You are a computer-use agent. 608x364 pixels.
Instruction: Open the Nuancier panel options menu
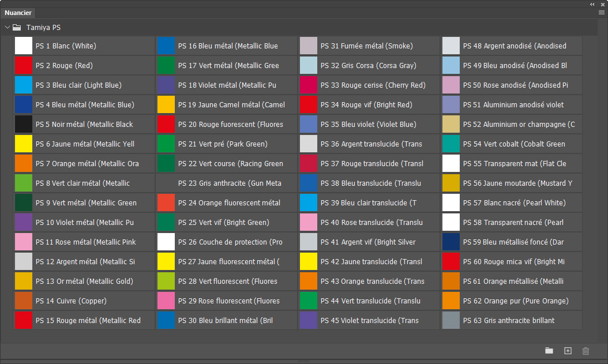click(601, 12)
